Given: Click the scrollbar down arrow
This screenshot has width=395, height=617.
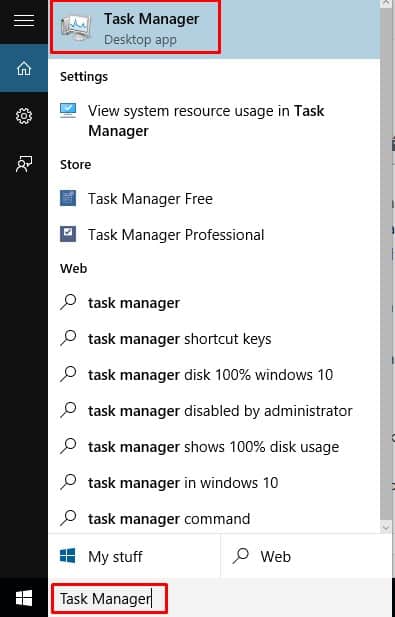Looking at the screenshot, I should (x=386, y=527).
